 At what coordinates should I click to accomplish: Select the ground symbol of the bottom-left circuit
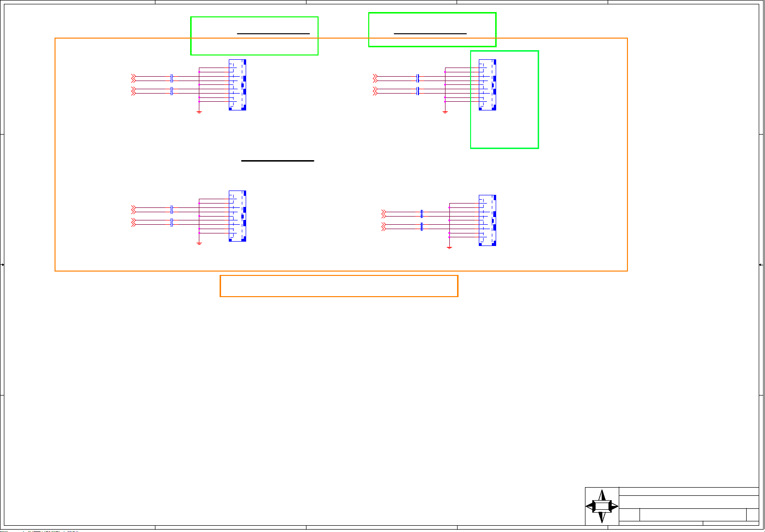(199, 243)
